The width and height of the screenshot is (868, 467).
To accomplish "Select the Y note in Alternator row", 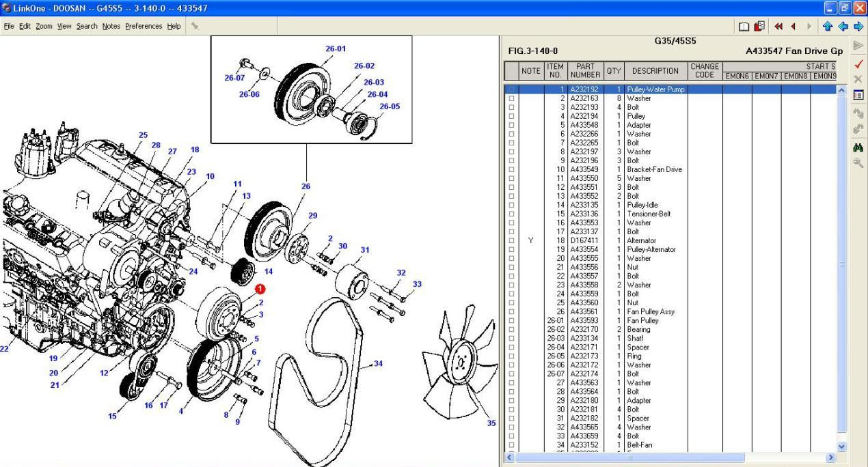I will tap(531, 240).
